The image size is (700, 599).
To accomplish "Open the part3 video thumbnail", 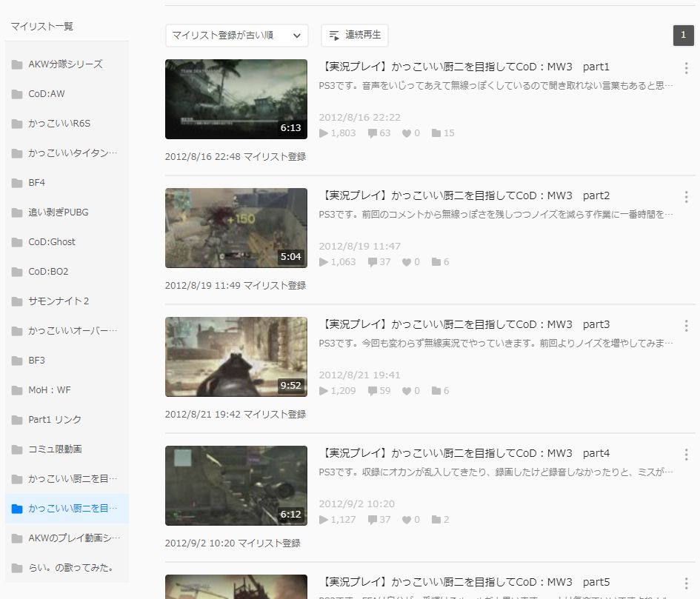I will coord(236,357).
